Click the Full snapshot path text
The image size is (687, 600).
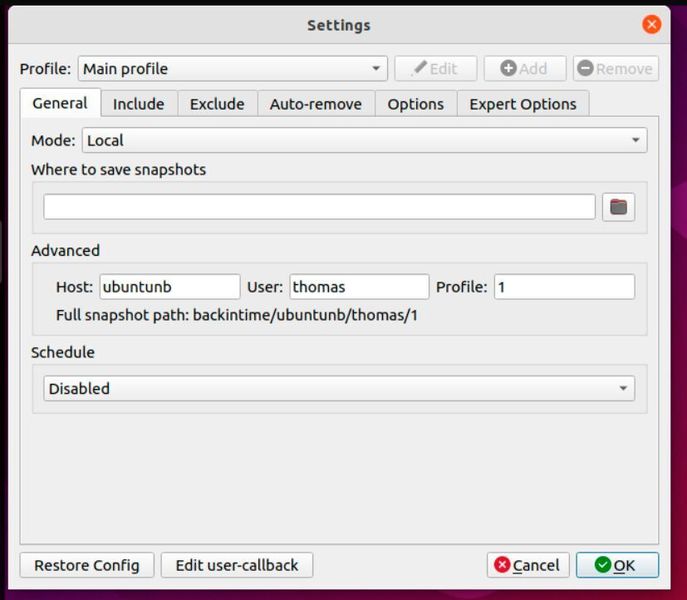click(237, 315)
